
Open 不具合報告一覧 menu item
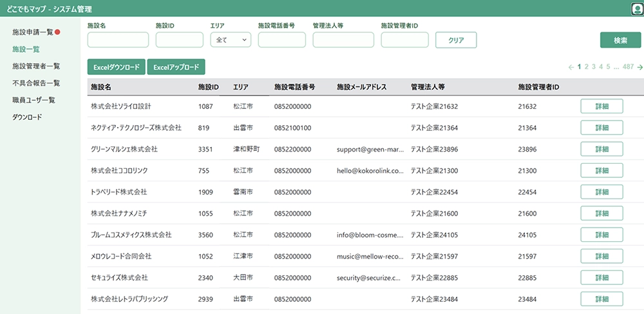pyautogui.click(x=36, y=83)
